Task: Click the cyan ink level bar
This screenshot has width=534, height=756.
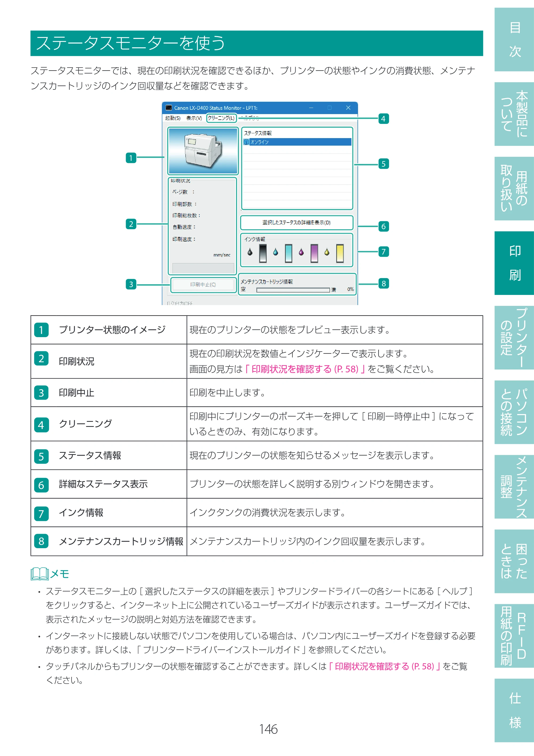Action: click(x=289, y=253)
